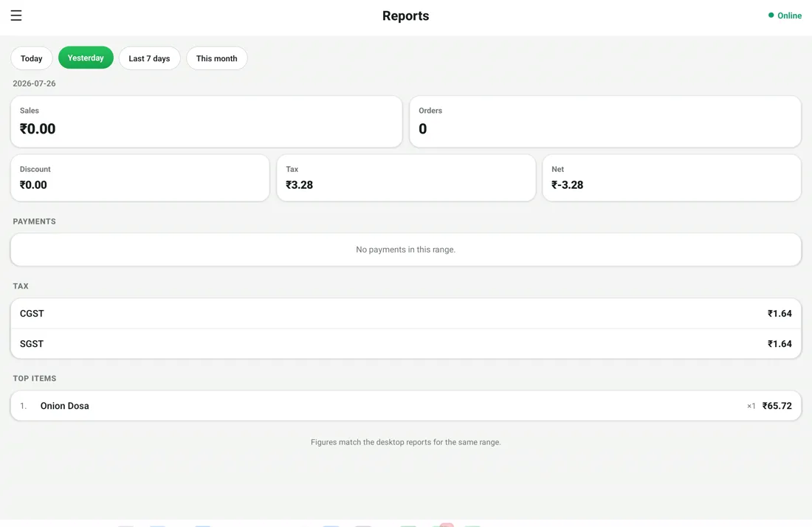Select the CGST tax row

(x=406, y=314)
